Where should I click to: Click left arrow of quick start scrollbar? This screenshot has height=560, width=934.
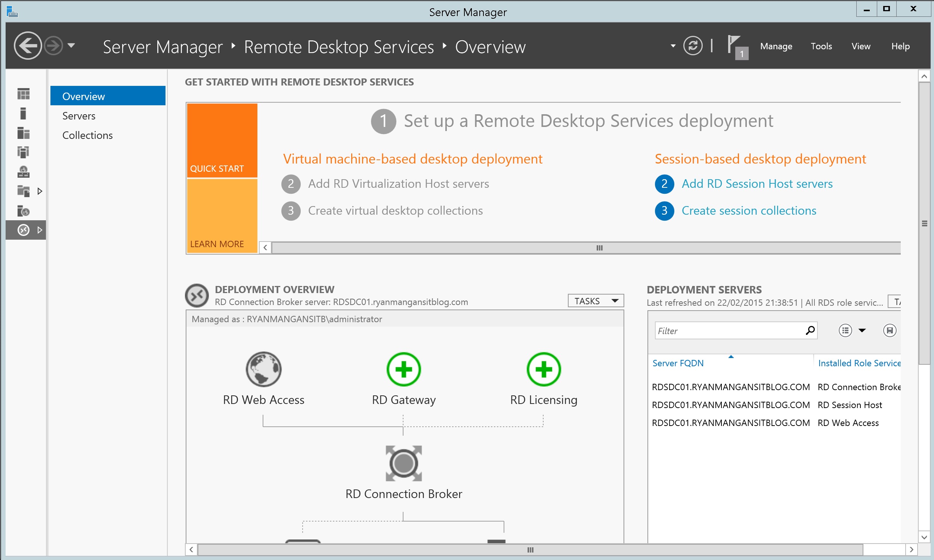(x=265, y=248)
